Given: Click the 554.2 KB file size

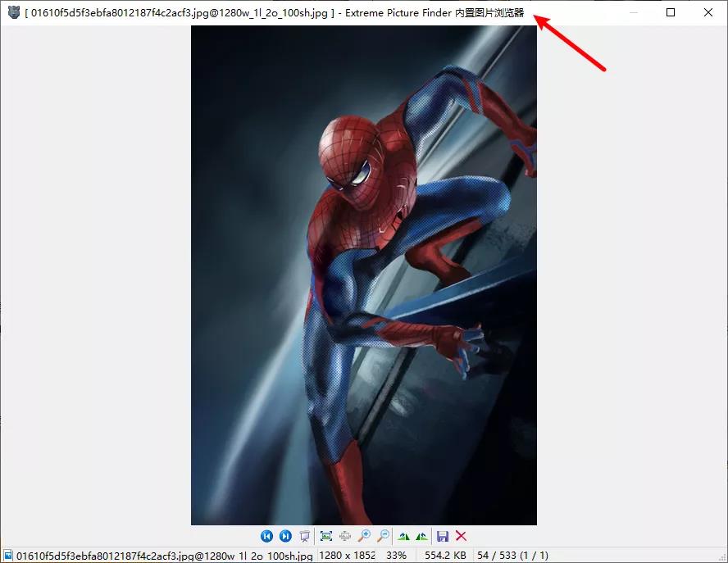Looking at the screenshot, I should (x=445, y=556).
